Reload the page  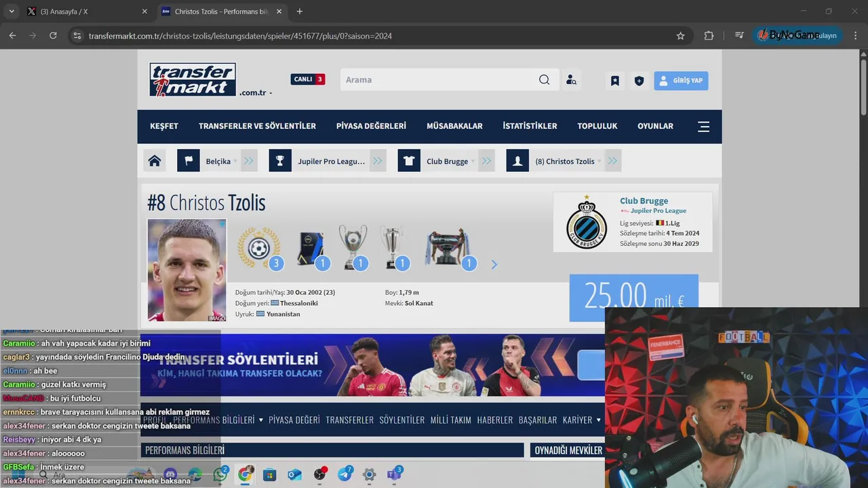click(x=54, y=36)
